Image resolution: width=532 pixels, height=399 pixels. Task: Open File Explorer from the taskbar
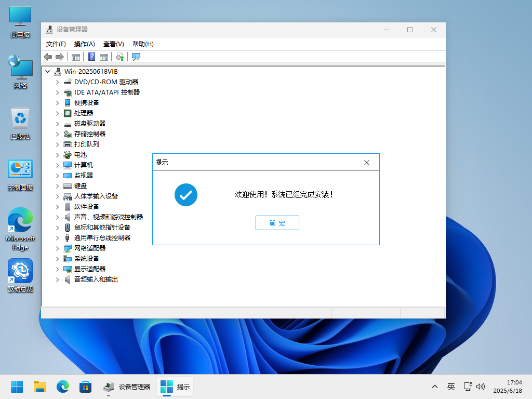(39, 387)
